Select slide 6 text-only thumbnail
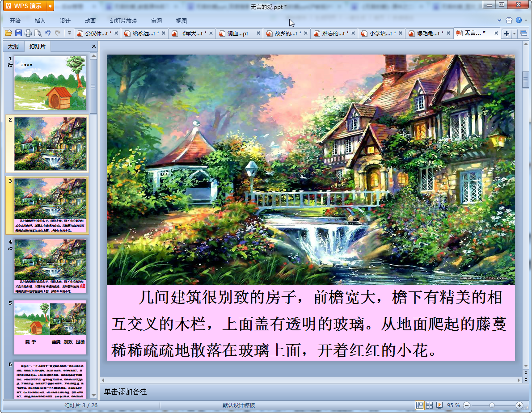This screenshot has width=532, height=413. click(50, 380)
